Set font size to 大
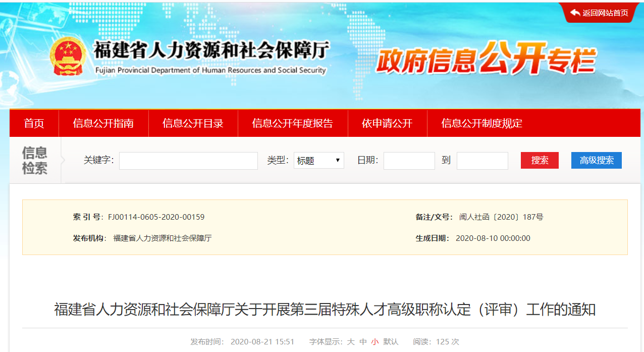The height and width of the screenshot is (352, 644). (x=350, y=341)
